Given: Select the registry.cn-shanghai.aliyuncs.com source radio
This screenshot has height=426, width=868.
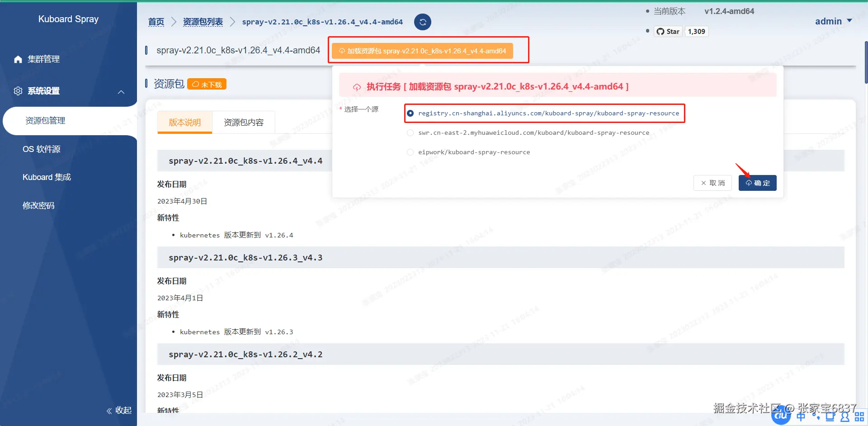Looking at the screenshot, I should click(410, 113).
